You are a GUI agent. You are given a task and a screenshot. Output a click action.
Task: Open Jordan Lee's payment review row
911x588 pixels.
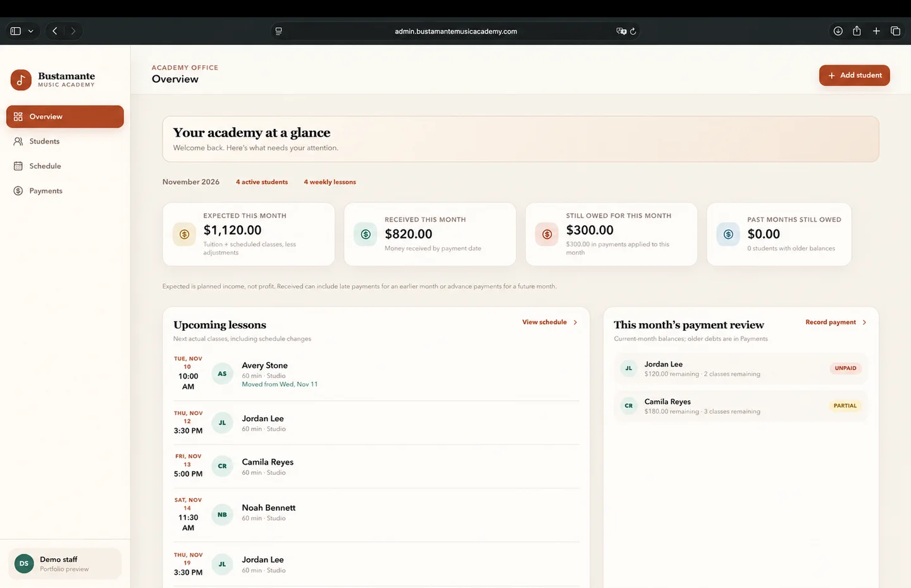(x=741, y=369)
